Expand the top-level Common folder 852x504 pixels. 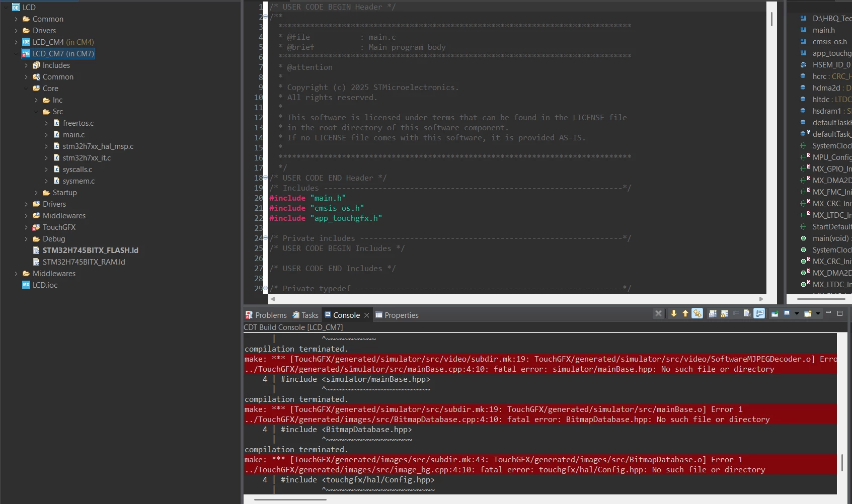[x=16, y=19]
